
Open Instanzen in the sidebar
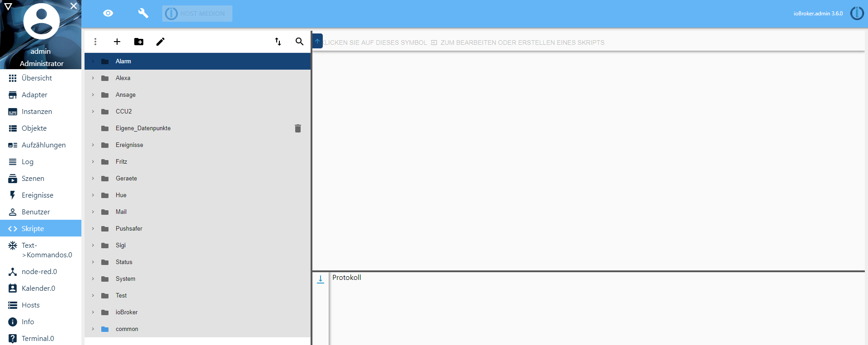coord(41,112)
